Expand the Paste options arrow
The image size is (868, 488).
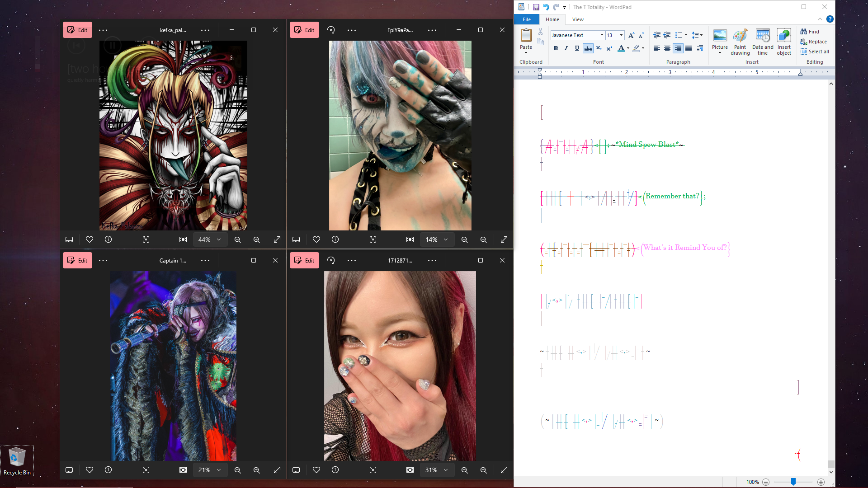(x=526, y=52)
